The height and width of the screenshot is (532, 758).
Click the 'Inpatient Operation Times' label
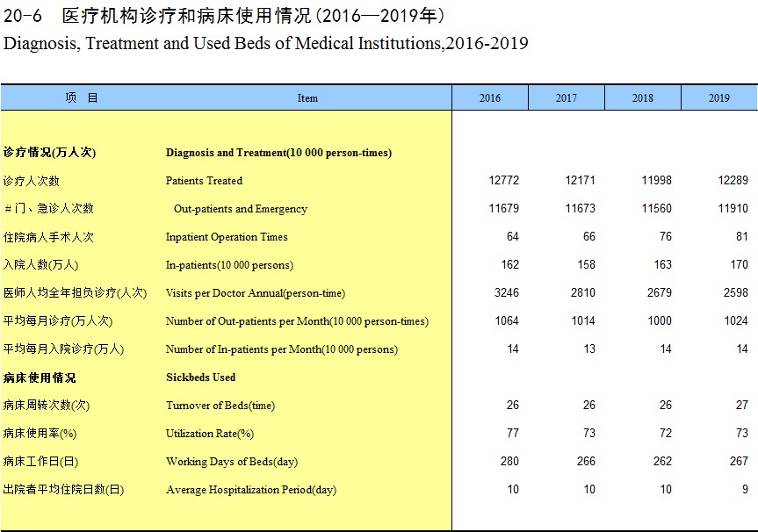click(x=227, y=237)
